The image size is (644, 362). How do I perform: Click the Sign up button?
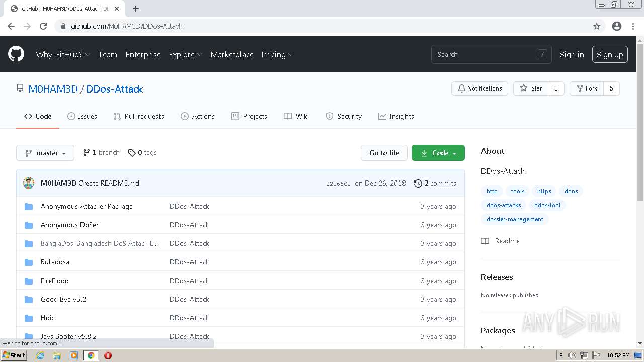(x=610, y=54)
